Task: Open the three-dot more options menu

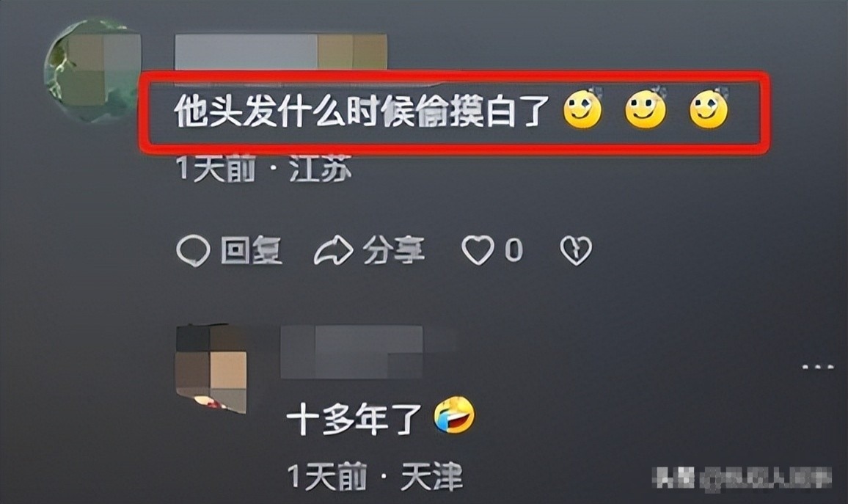Action: pyautogui.click(x=818, y=367)
